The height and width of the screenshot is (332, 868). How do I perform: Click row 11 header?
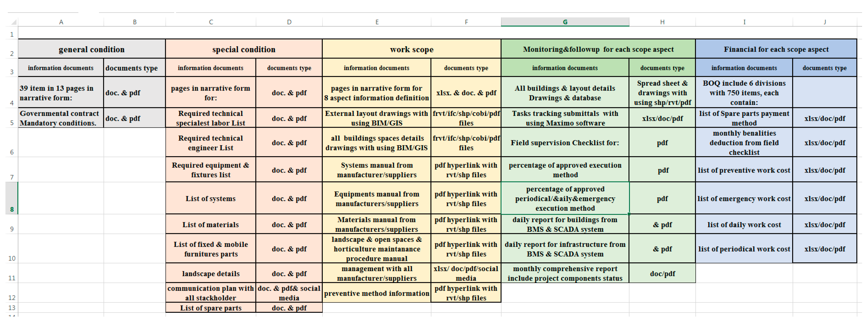tap(11, 273)
